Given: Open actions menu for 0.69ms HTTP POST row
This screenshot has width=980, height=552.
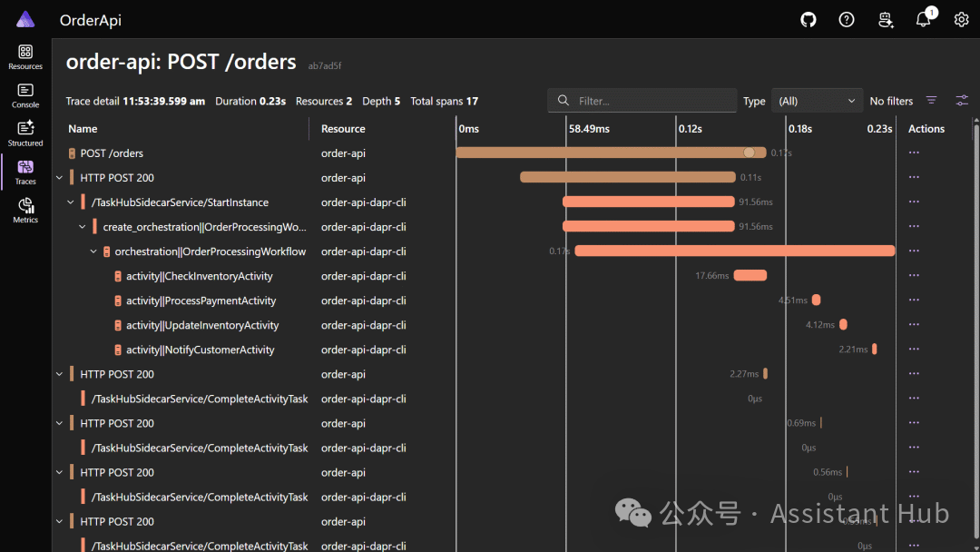Looking at the screenshot, I should (914, 423).
